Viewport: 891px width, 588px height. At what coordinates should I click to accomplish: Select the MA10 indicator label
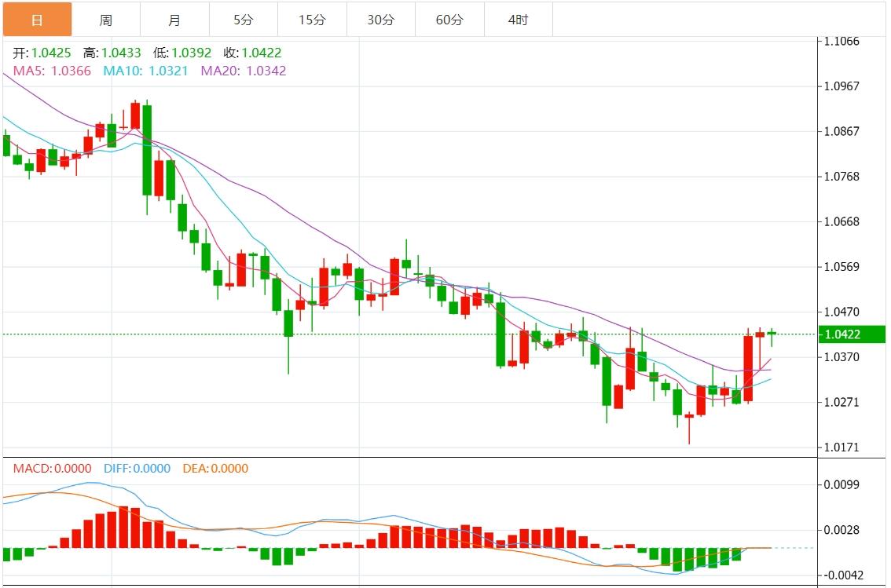[146, 71]
